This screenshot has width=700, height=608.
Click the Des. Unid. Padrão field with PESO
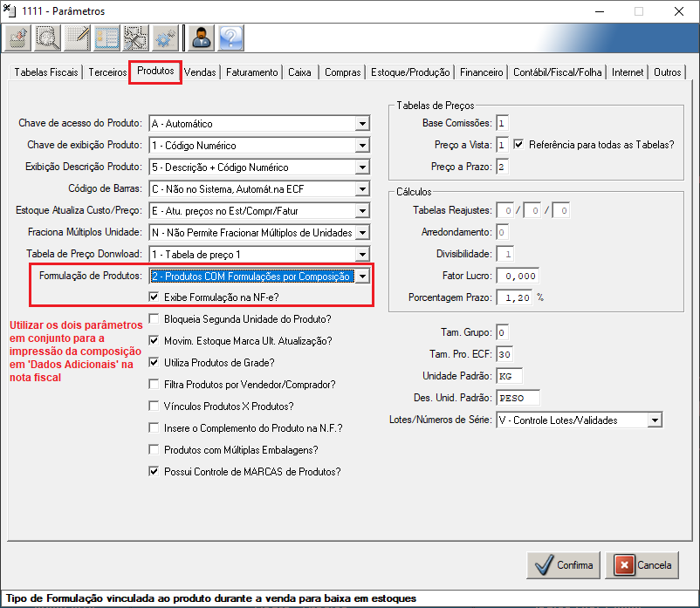click(x=518, y=398)
